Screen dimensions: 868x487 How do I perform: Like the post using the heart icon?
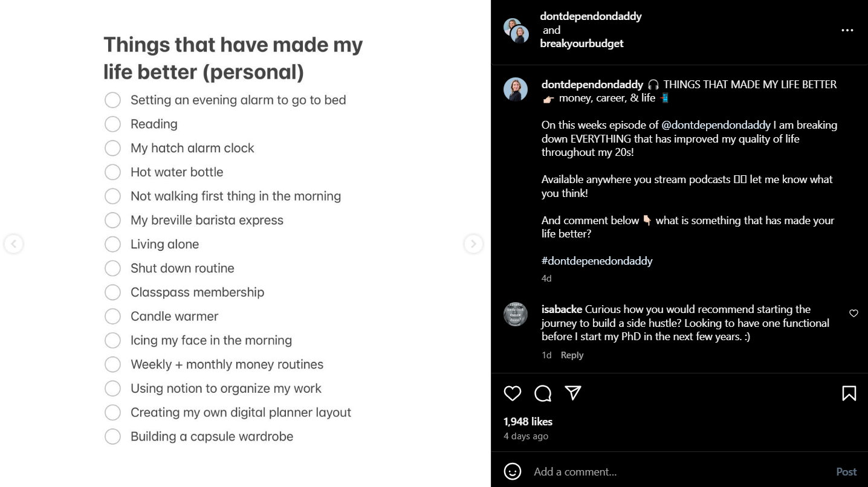click(512, 393)
